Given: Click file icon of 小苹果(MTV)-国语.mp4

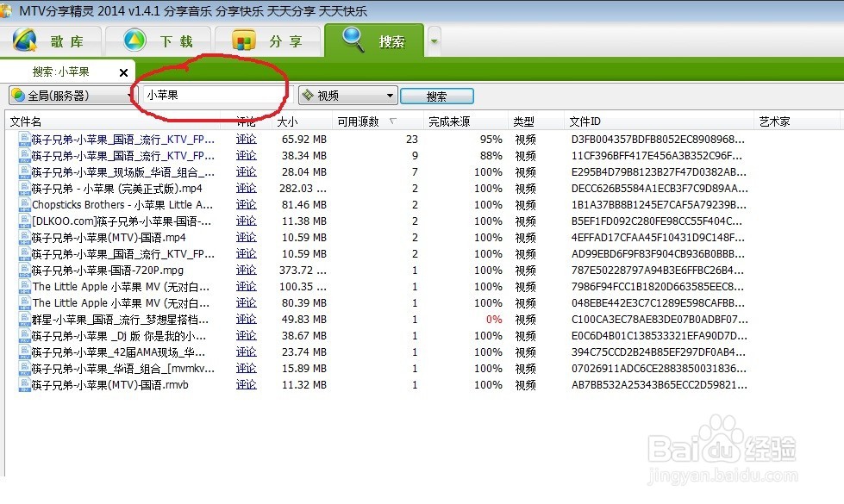Looking at the screenshot, I should click(x=24, y=237).
